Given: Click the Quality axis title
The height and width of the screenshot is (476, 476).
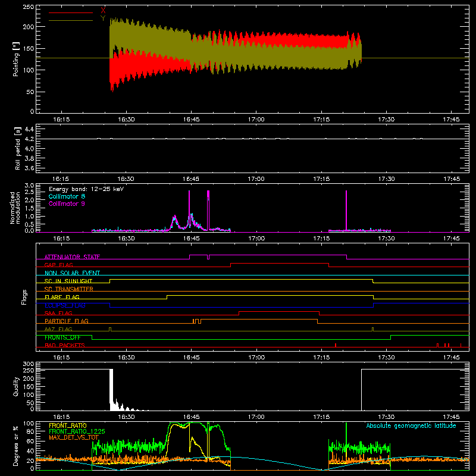Looking at the screenshot, I should point(16,386).
